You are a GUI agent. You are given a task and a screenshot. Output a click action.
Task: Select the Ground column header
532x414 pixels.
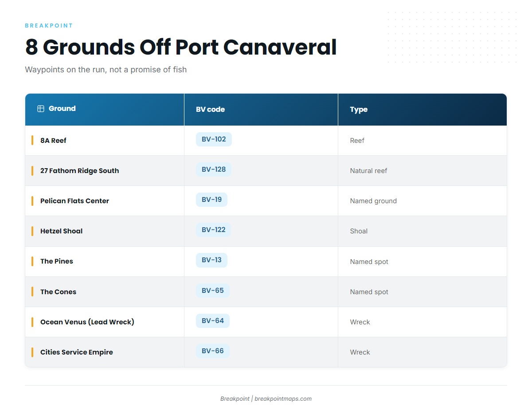(105, 109)
